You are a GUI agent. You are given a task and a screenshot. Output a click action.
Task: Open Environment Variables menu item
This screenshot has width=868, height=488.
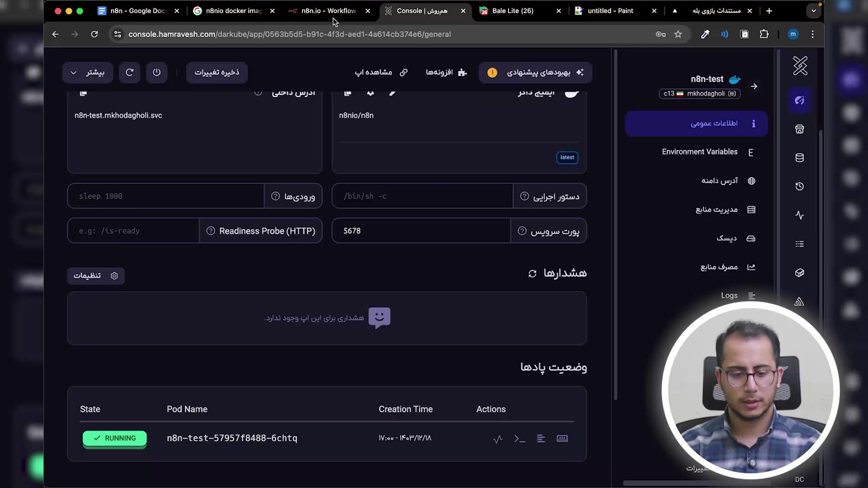tap(699, 152)
